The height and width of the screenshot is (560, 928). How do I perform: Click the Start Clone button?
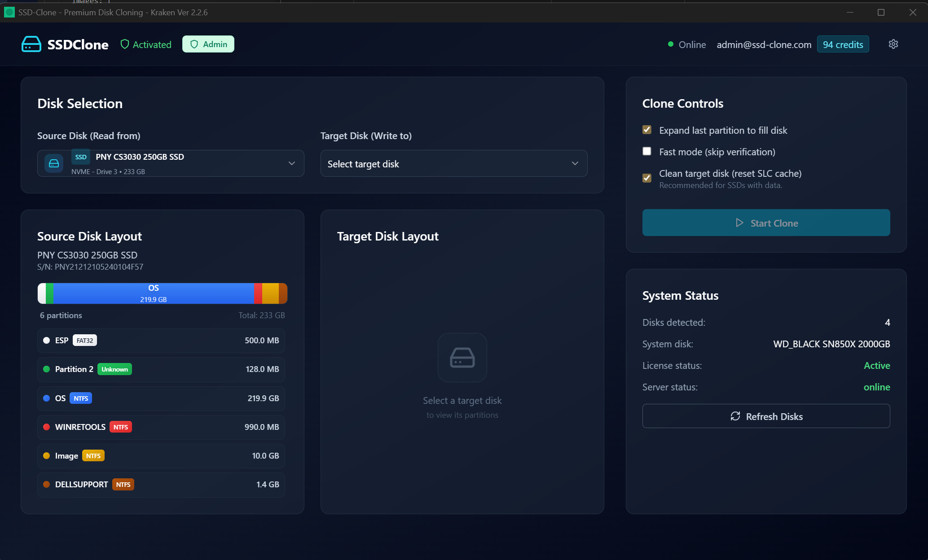point(766,223)
